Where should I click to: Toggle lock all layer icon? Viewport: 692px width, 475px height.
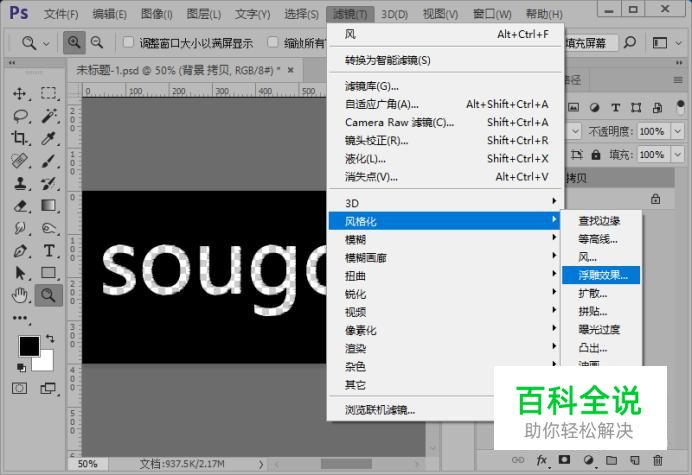pos(596,155)
